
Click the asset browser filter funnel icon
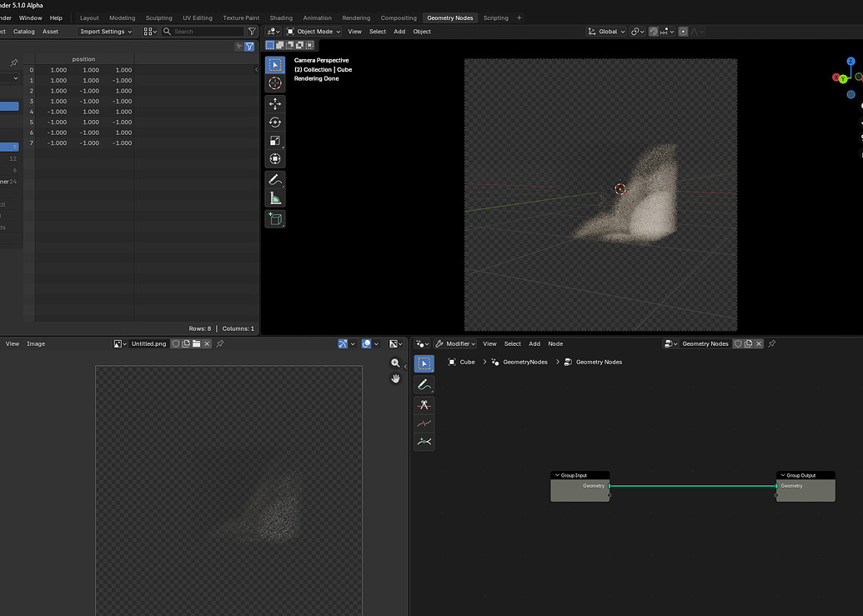252,32
